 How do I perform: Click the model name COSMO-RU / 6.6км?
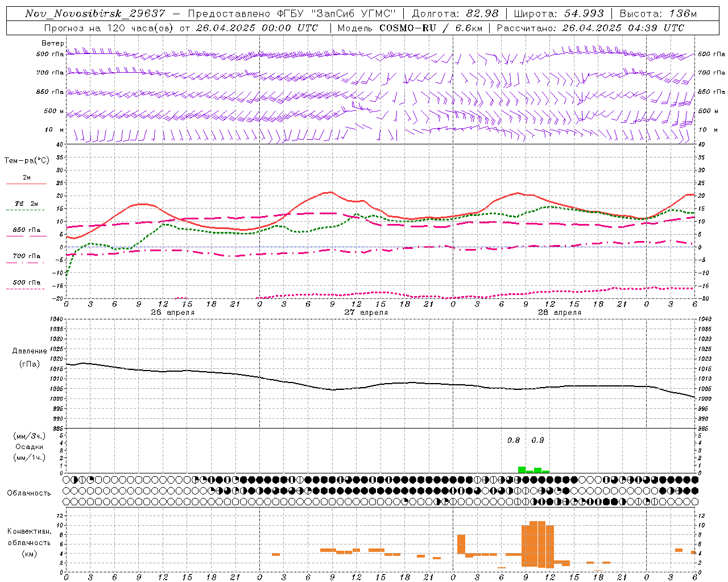click(431, 28)
